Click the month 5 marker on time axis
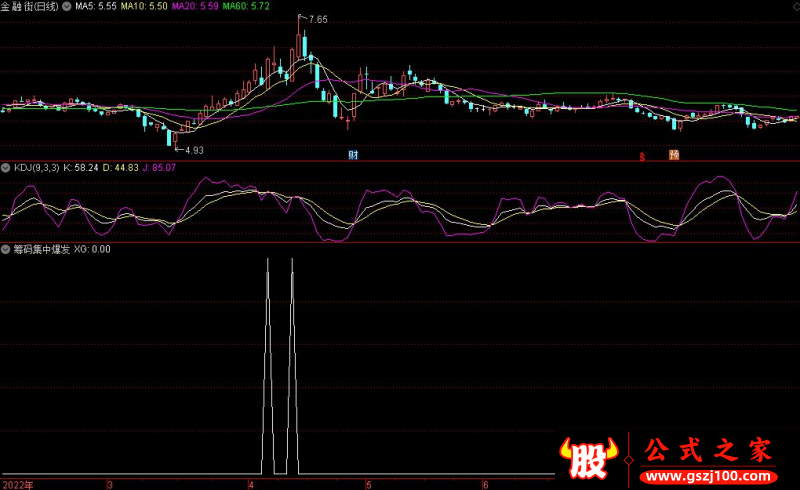 coord(368,484)
